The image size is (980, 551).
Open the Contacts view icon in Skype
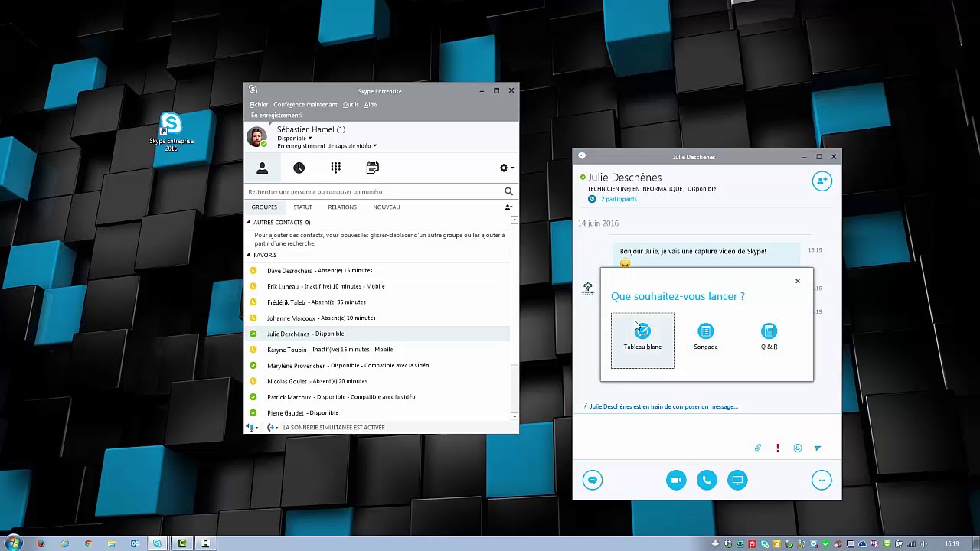[x=262, y=168]
